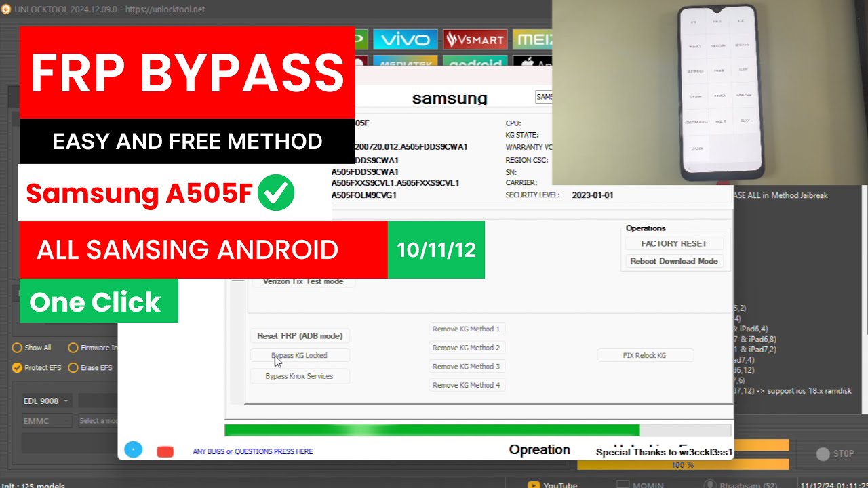The height and width of the screenshot is (488, 868).
Task: Click the red icon beside the bugs link
Action: pyautogui.click(x=165, y=451)
